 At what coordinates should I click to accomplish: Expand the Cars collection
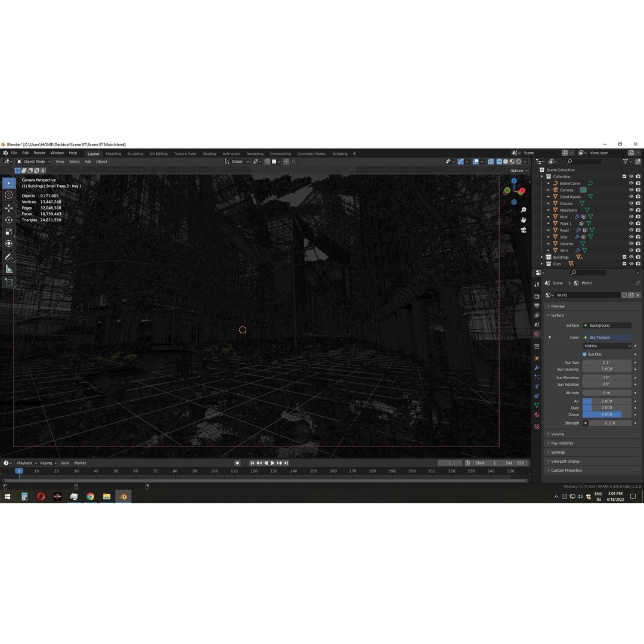click(542, 264)
